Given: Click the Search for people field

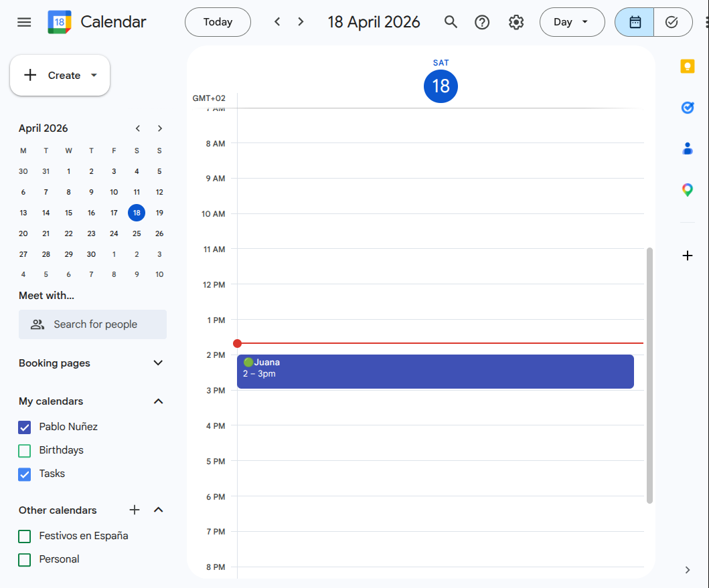Looking at the screenshot, I should click(92, 324).
